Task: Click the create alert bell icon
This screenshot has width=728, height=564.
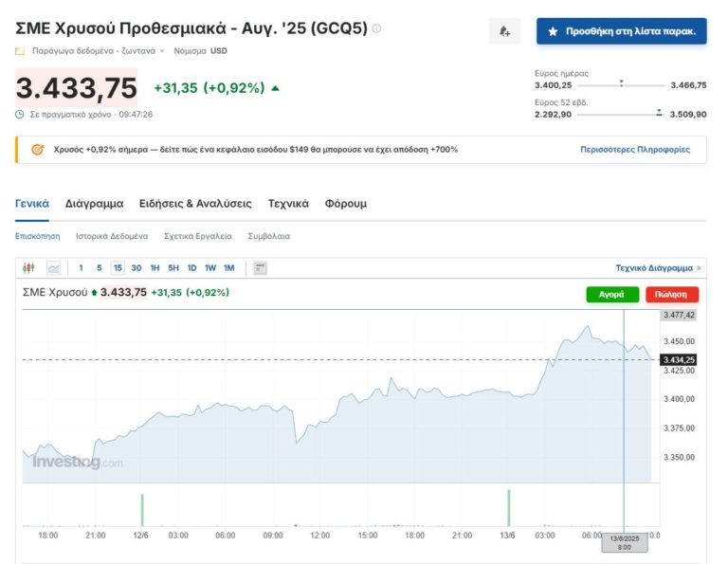Action: pyautogui.click(x=504, y=31)
